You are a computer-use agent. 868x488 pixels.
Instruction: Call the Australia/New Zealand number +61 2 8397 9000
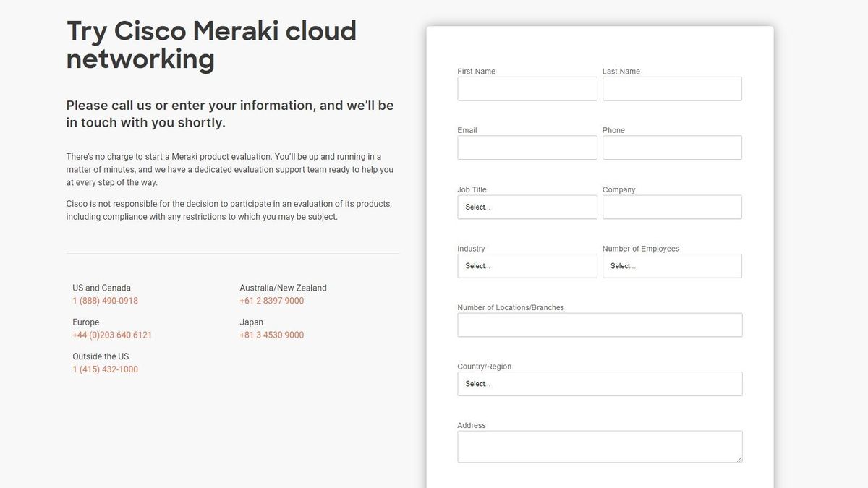(x=272, y=300)
